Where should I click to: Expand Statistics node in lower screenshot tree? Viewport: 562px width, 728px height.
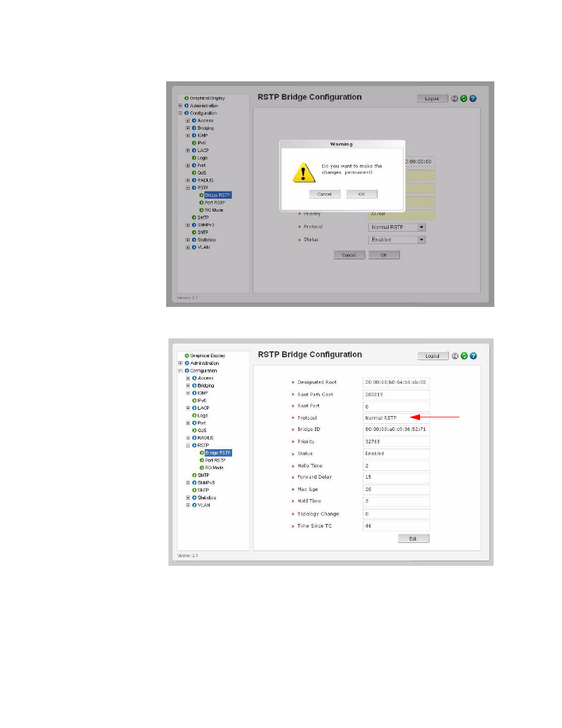tap(188, 498)
